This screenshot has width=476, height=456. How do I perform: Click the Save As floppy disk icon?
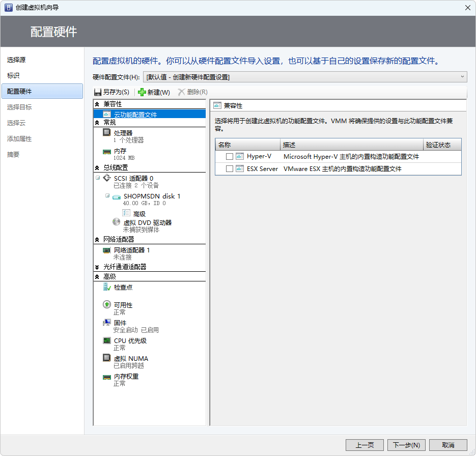tap(98, 92)
